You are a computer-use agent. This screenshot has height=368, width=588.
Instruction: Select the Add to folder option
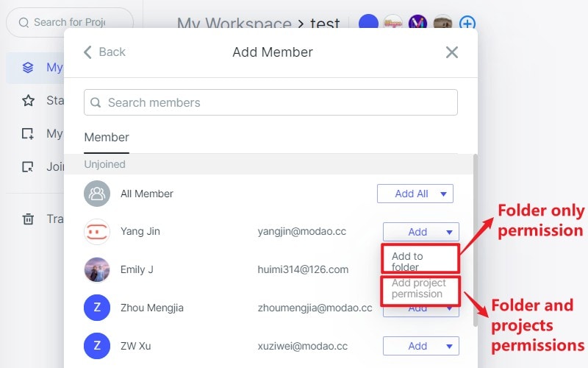click(419, 261)
